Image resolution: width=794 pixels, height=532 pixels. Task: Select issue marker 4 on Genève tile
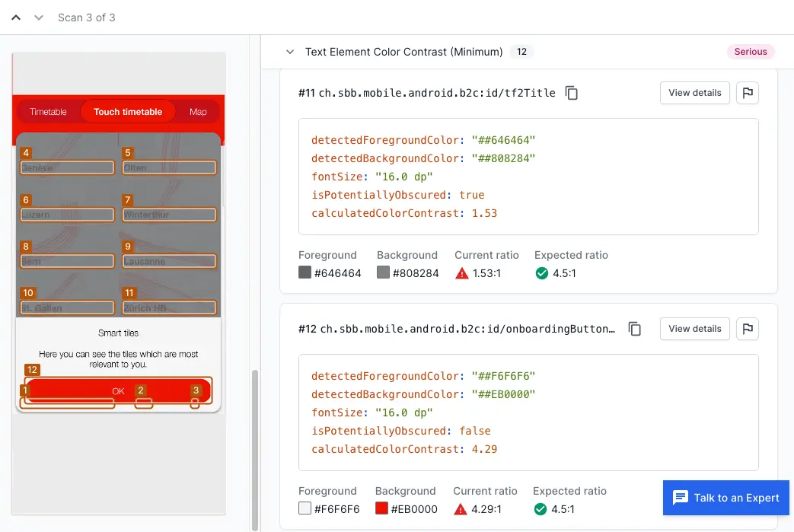pyautogui.click(x=26, y=153)
